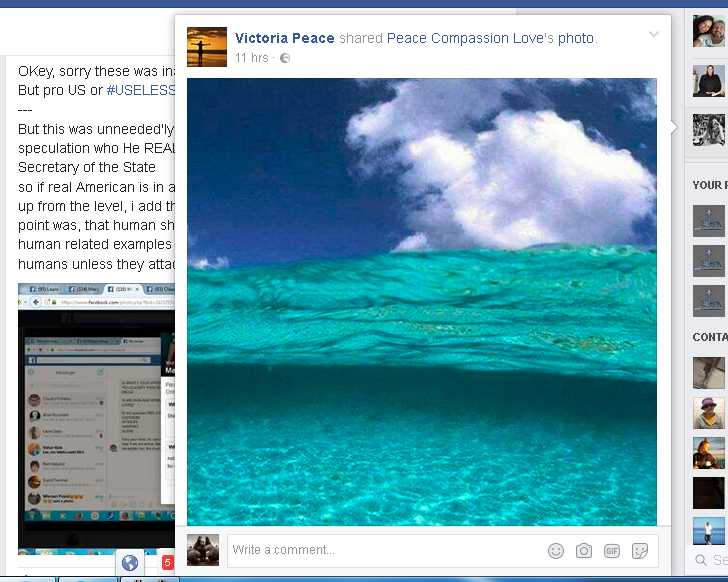Click the red 5 notification badge
The image size is (728, 582).
[x=167, y=563]
